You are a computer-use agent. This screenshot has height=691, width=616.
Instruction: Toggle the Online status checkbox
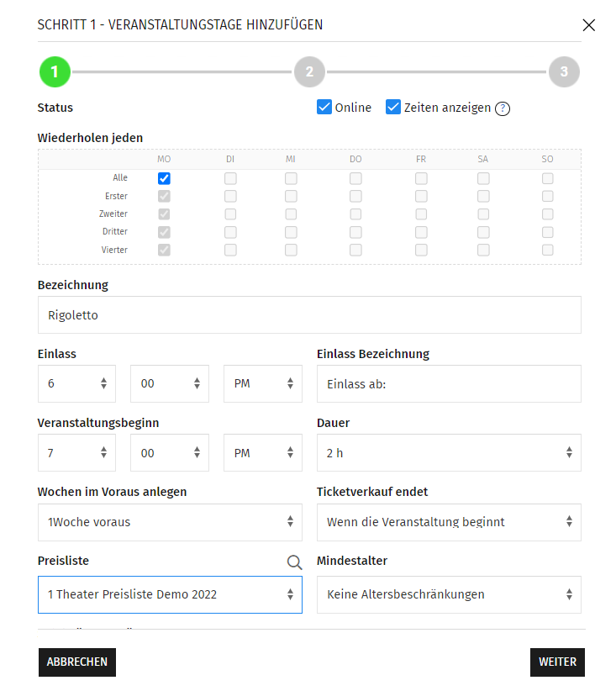324,107
